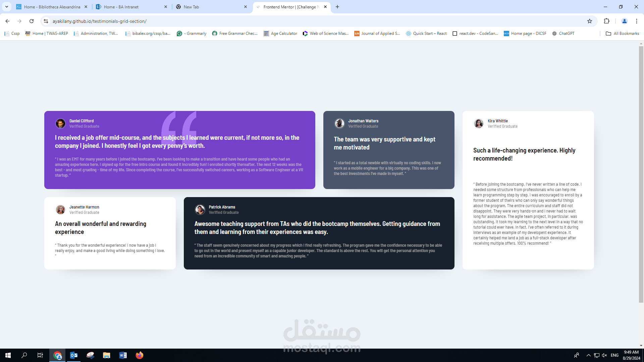Open the ChatGPT bookmark
Viewport: 644px width, 362px height.
(x=563, y=33)
